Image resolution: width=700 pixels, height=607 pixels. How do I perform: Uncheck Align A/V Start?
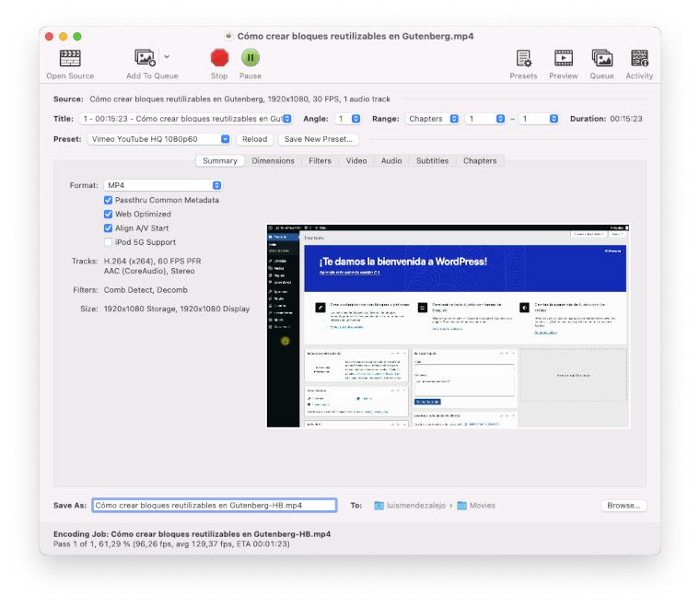point(108,228)
